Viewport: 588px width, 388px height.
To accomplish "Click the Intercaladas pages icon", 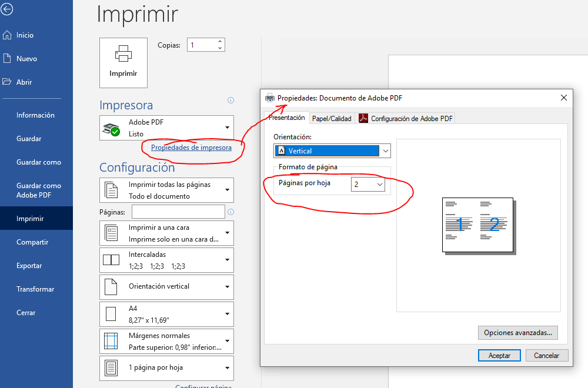I will click(x=111, y=260).
